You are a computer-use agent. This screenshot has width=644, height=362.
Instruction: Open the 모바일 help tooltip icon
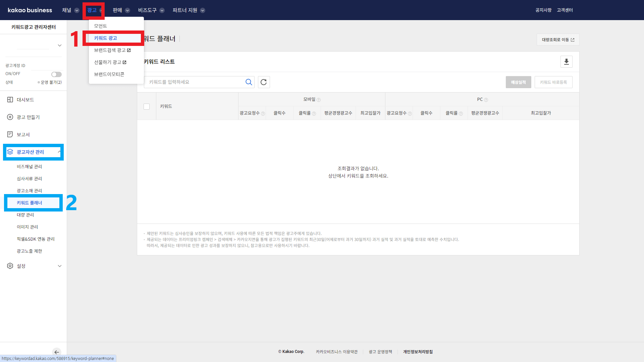(319, 99)
